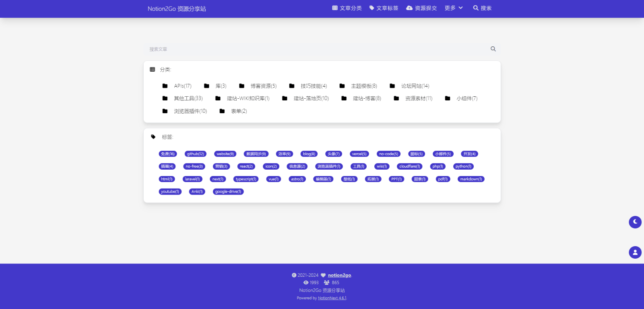Screen dimensions: 644x309
Task: Click the markdown(1) tag
Action: click(471, 179)
